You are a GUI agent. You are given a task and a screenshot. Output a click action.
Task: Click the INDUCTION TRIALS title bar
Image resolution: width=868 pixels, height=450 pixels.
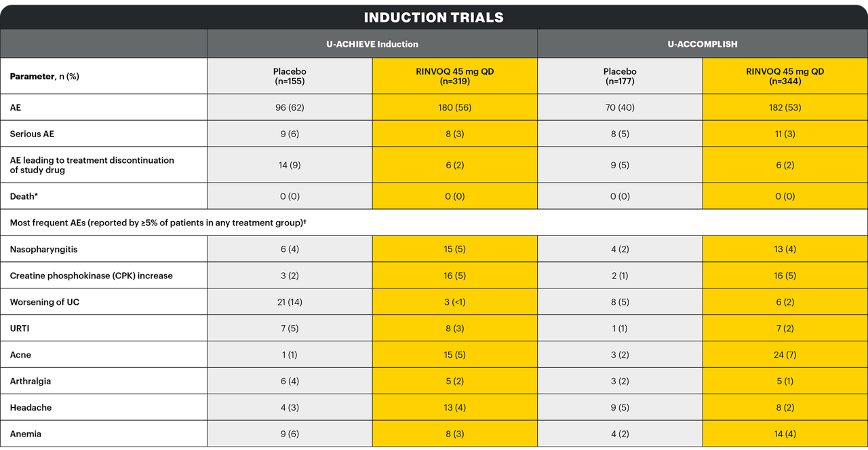434,17
